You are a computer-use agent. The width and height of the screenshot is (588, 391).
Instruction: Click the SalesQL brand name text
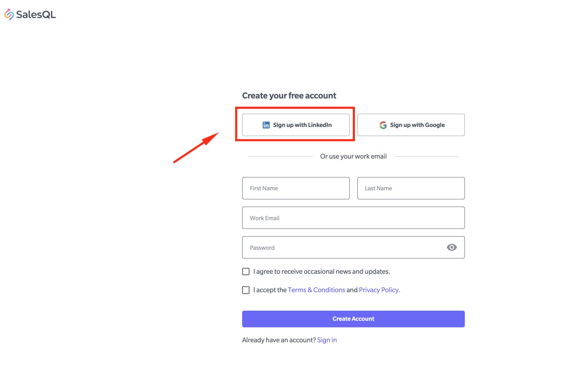click(x=36, y=15)
